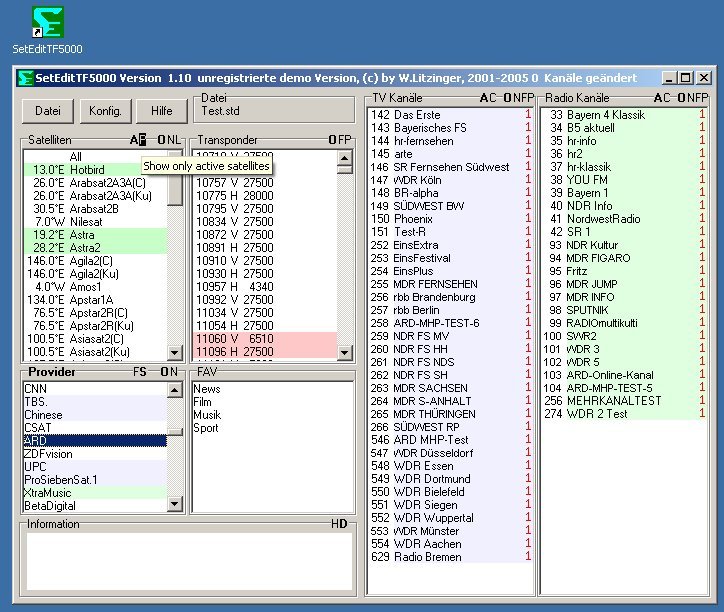The width and height of the screenshot is (724, 612).
Task: Select the ProSiebenSat.1 provider
Action: pos(95,480)
